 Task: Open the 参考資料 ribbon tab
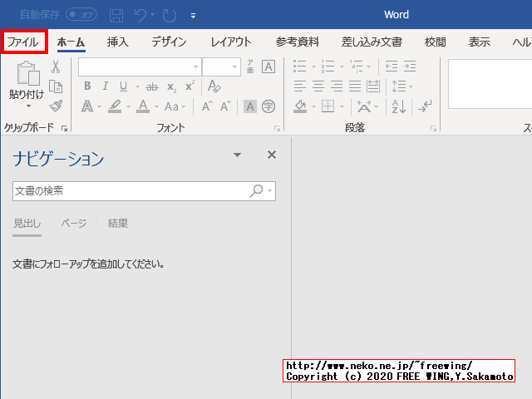(x=298, y=42)
